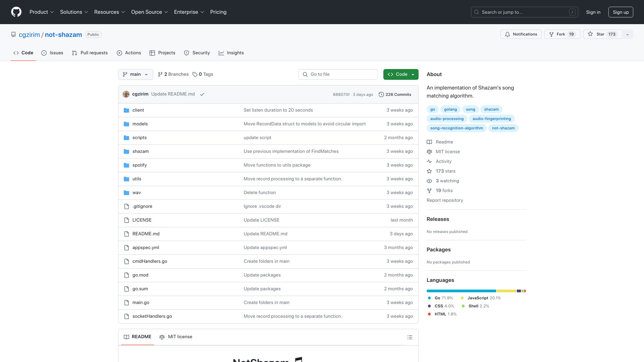Expand the Open Source menu
The height and width of the screenshot is (362, 644).
150,12
